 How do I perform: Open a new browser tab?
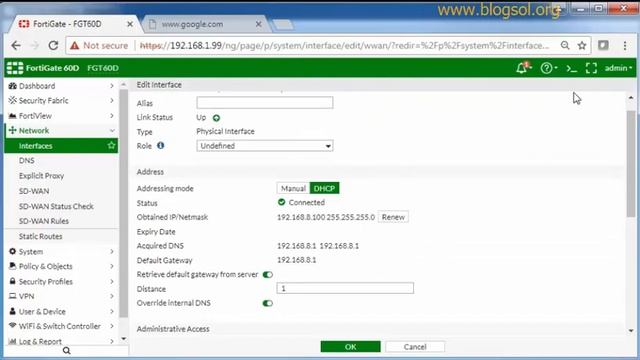[x=283, y=25]
